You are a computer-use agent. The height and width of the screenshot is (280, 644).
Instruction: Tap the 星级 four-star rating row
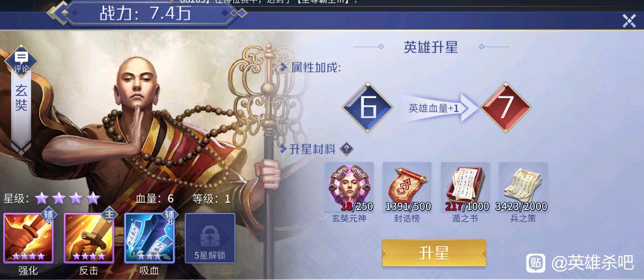pyautogui.click(x=52, y=199)
